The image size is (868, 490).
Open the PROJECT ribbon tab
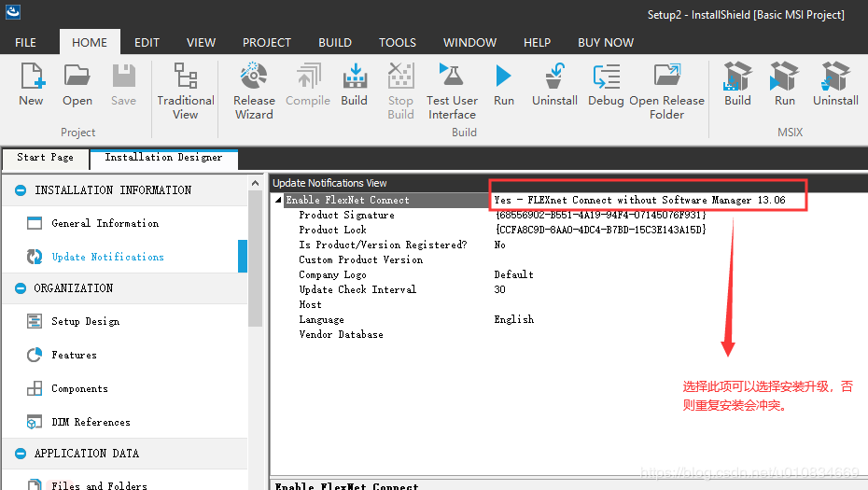[267, 43]
